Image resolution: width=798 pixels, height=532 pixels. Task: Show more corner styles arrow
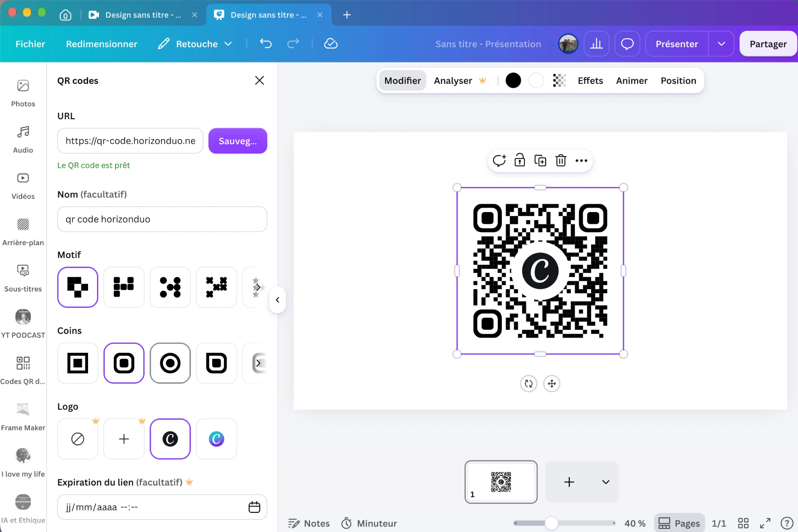click(258, 363)
